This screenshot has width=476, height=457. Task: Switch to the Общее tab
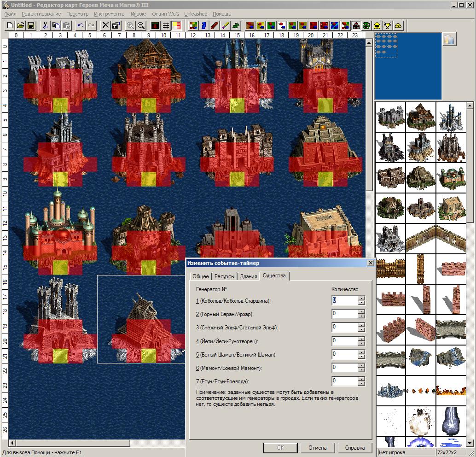coord(200,276)
